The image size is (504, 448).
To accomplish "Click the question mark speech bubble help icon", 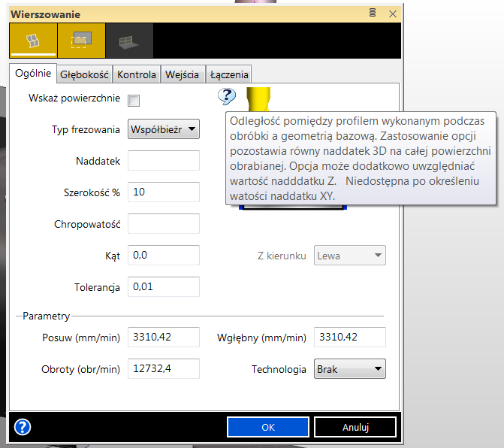I will [227, 96].
